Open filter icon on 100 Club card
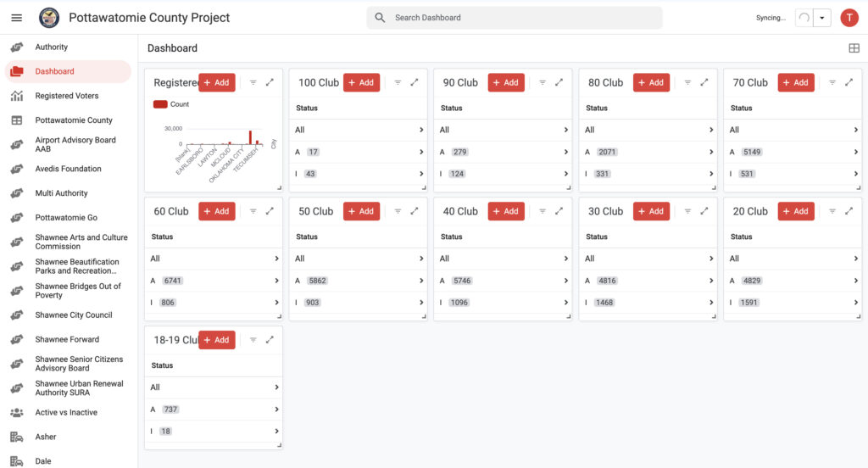This screenshot has width=868, height=468. 398,82
